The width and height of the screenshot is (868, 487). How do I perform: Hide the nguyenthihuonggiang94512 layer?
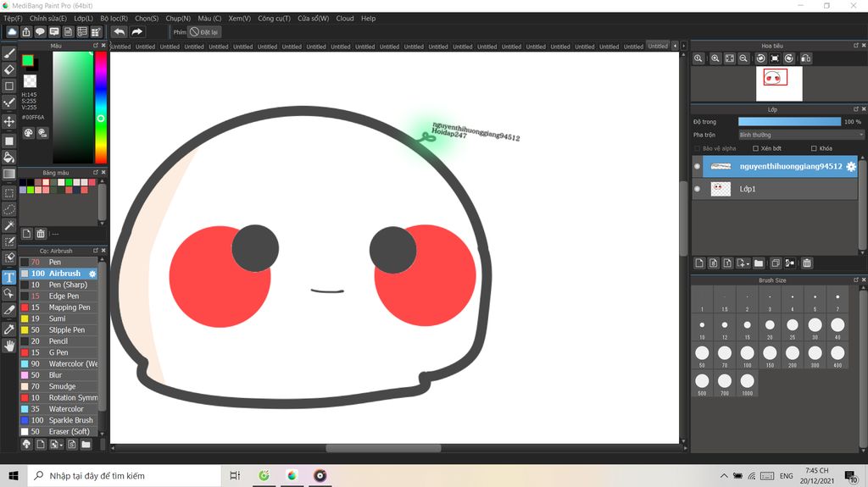pos(697,166)
